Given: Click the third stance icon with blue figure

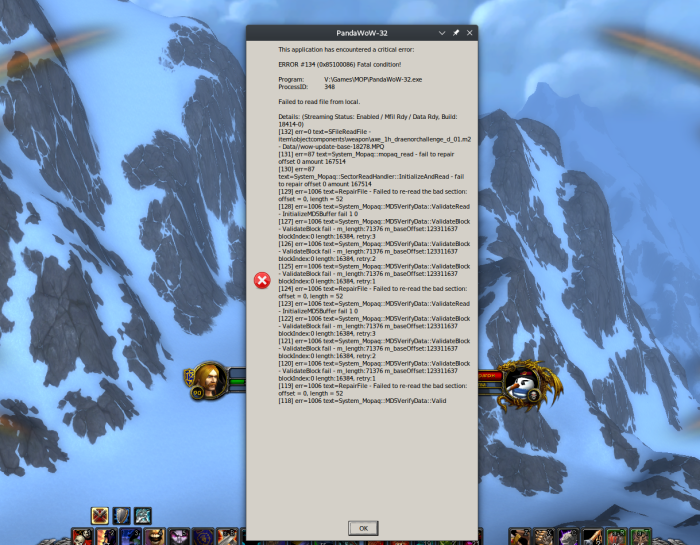Looking at the screenshot, I should point(143,515).
